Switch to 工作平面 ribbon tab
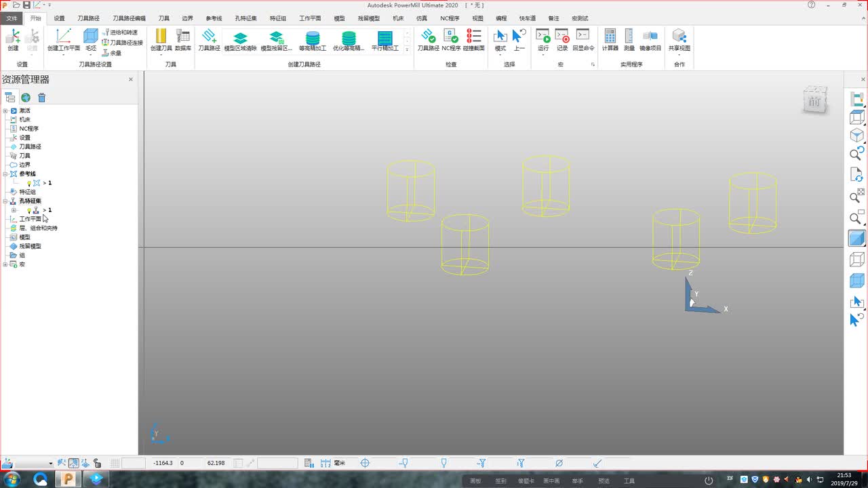Image resolution: width=868 pixels, height=488 pixels. pos(310,18)
